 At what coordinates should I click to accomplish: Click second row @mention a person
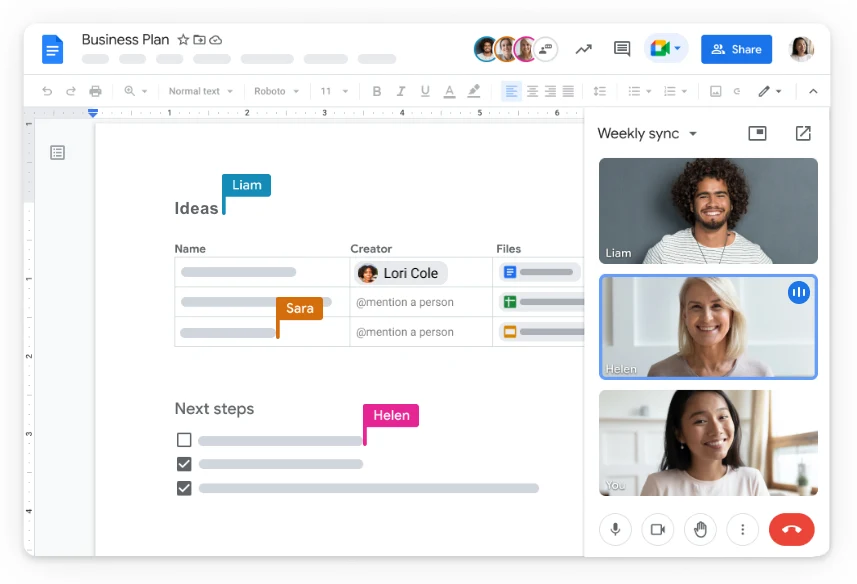coord(404,302)
